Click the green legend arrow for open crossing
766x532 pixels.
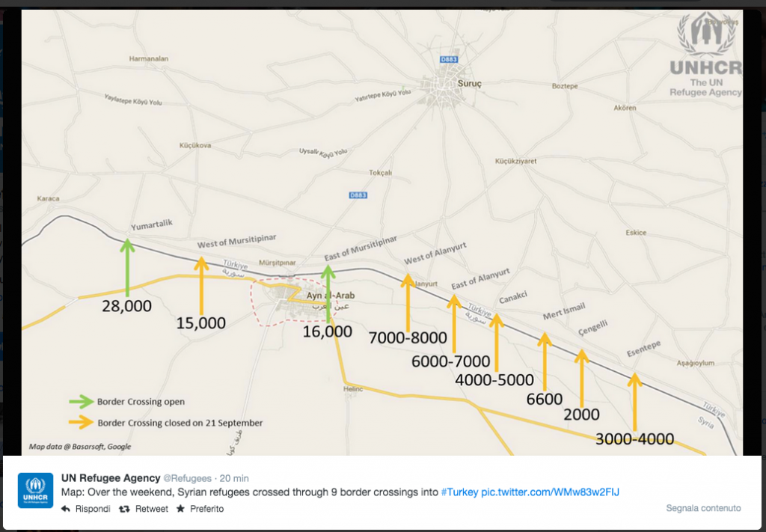[81, 402]
